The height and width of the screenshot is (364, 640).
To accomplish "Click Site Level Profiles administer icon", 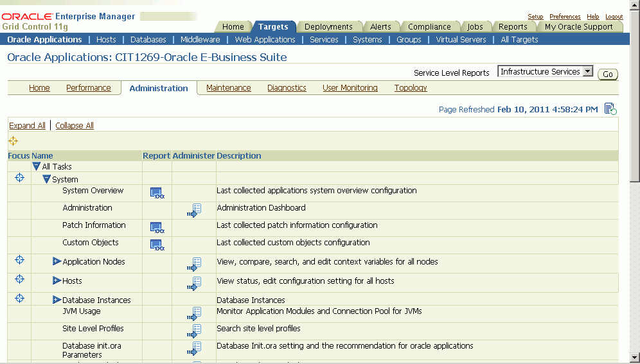I will (194, 331).
